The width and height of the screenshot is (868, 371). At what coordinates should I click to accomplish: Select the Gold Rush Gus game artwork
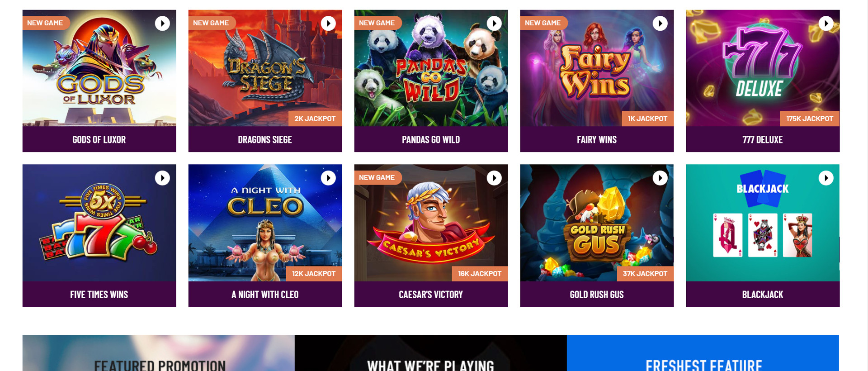click(597, 223)
